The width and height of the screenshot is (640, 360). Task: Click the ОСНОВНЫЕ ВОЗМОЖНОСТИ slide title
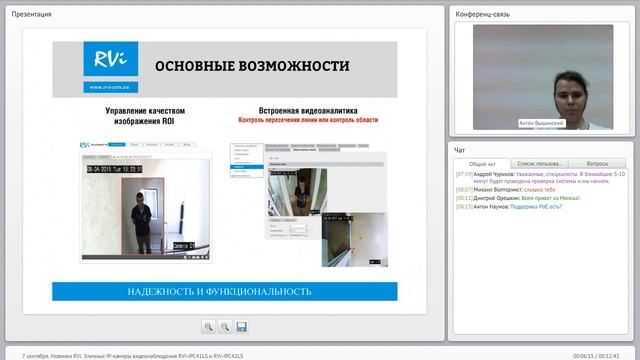(x=252, y=66)
